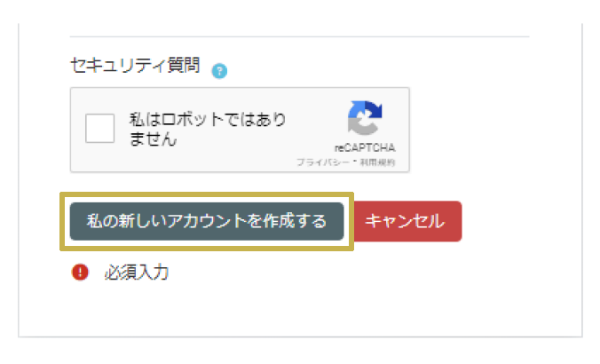Click the blue help icon beside セキュリティ質問

tap(219, 71)
